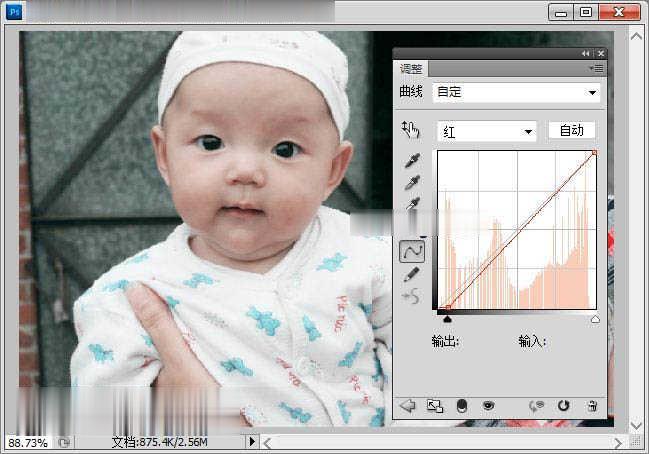
Task: Switch panel to expanded view icon
Action: tap(435, 406)
